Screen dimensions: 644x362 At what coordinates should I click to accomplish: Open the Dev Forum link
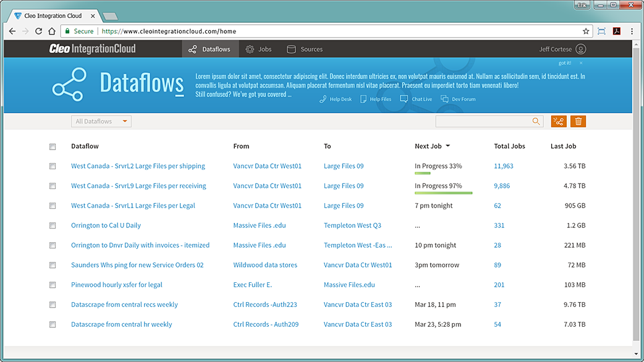click(459, 99)
